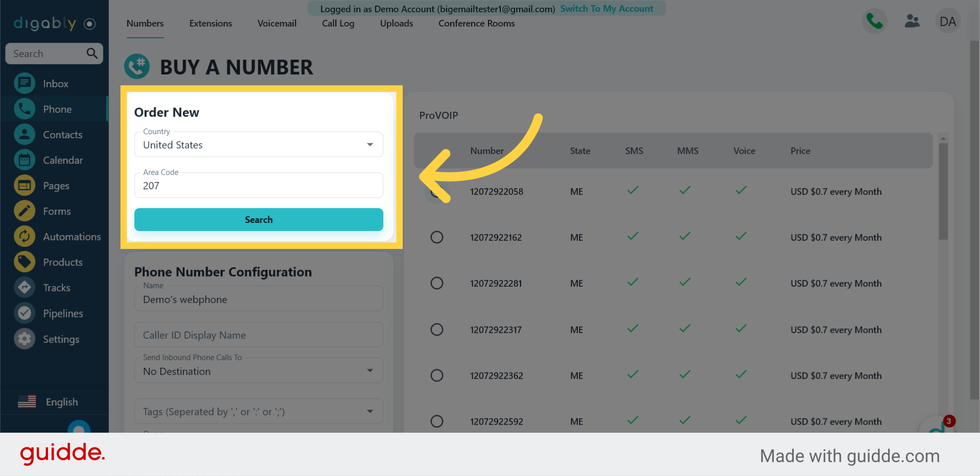This screenshot has height=476, width=980.
Task: Select radio button for 12072922162
Action: 437,237
